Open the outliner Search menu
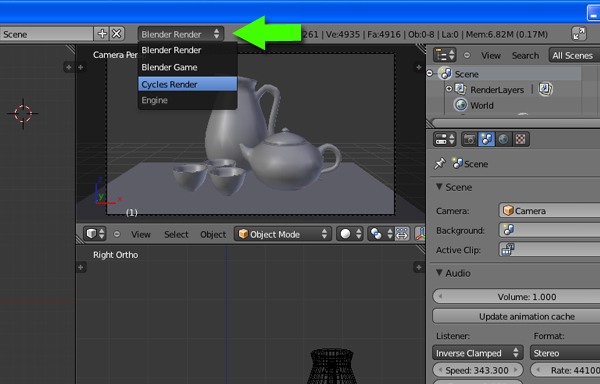 click(525, 55)
